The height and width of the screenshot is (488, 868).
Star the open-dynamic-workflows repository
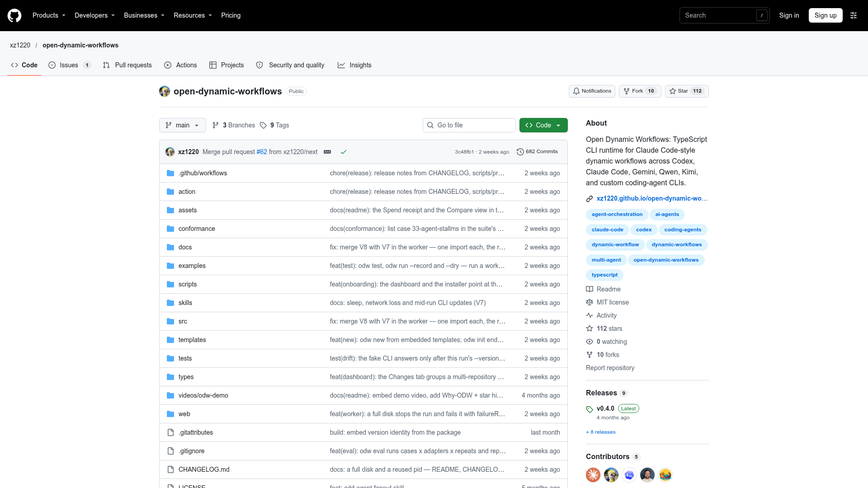click(x=687, y=91)
